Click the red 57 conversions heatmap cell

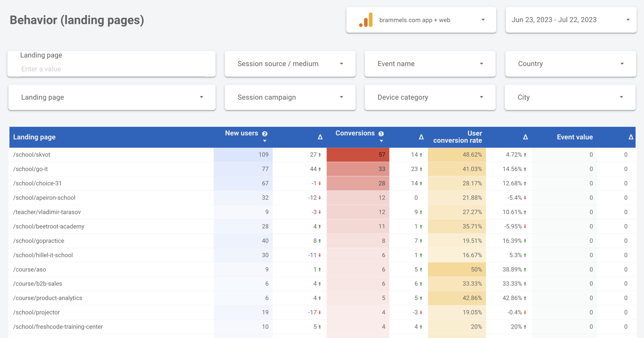pyautogui.click(x=357, y=155)
